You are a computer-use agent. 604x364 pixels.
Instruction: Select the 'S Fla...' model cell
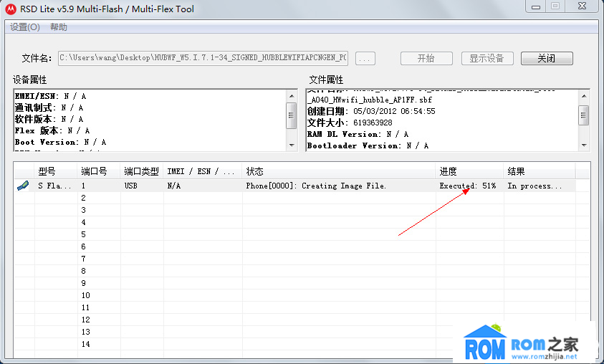point(54,186)
